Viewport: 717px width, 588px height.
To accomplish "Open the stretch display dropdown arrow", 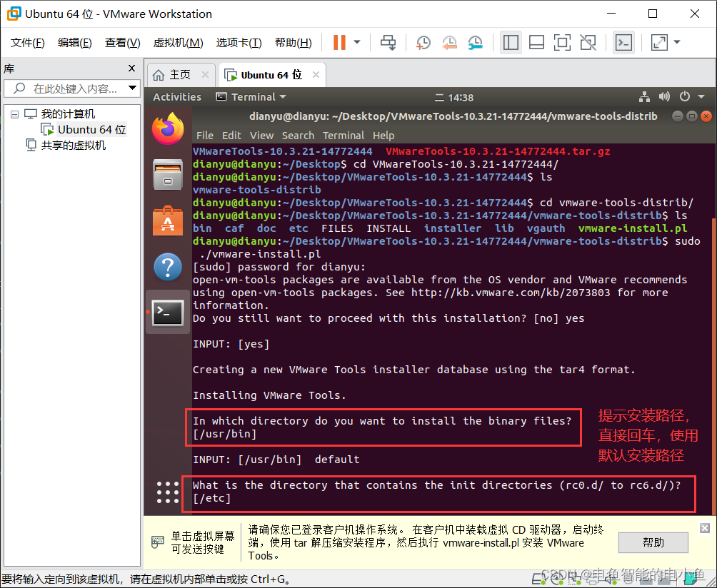I will pos(677,43).
